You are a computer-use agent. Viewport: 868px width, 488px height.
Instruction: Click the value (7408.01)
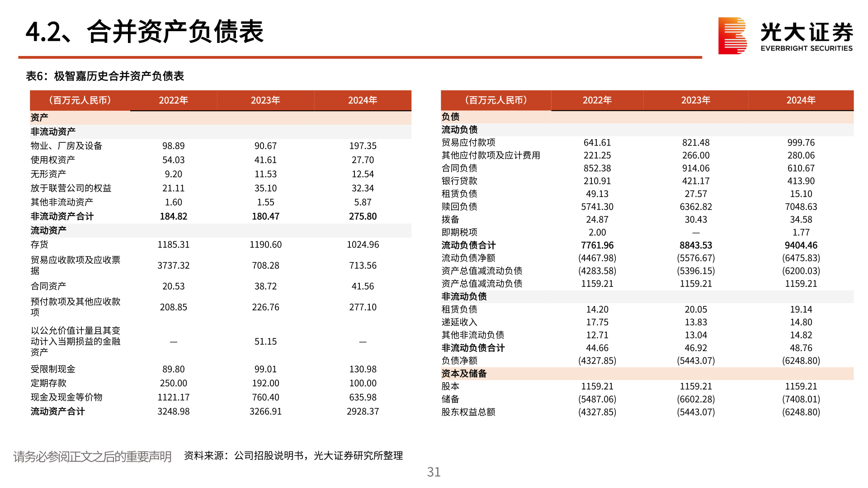pyautogui.click(x=801, y=399)
